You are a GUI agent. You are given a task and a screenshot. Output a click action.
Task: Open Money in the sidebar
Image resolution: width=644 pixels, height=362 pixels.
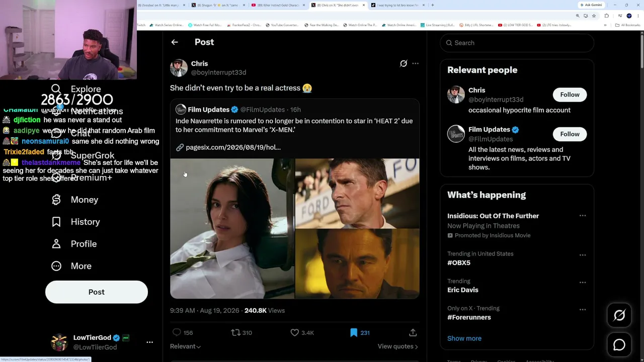75,200
